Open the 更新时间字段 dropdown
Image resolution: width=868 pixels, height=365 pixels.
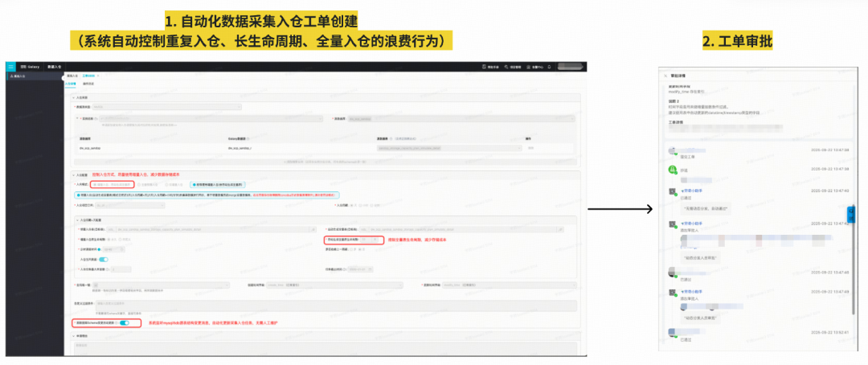508,285
